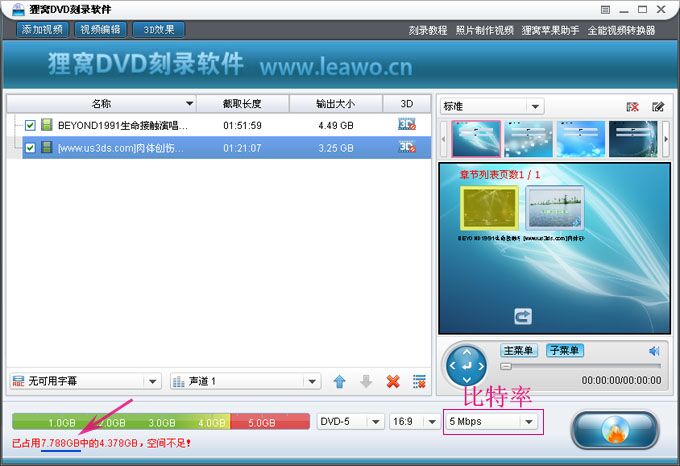Click the 3.25 GB output size cell

(x=336, y=148)
